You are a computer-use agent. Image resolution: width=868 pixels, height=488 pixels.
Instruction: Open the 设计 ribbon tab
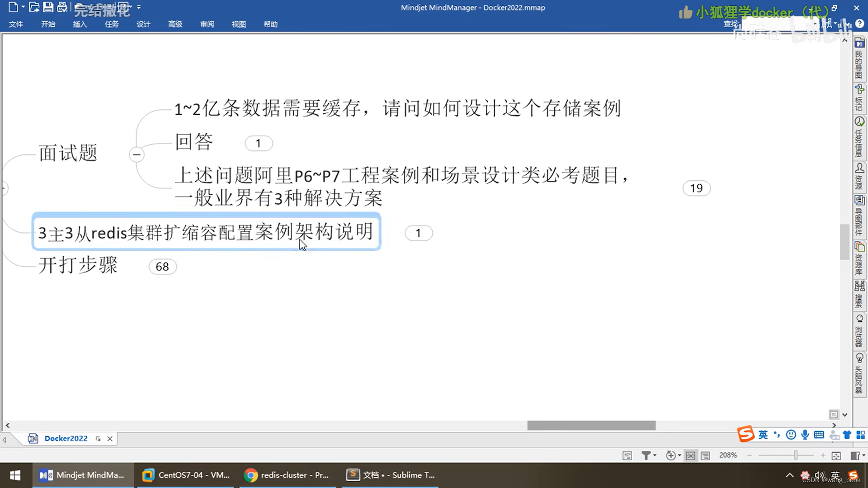point(143,24)
